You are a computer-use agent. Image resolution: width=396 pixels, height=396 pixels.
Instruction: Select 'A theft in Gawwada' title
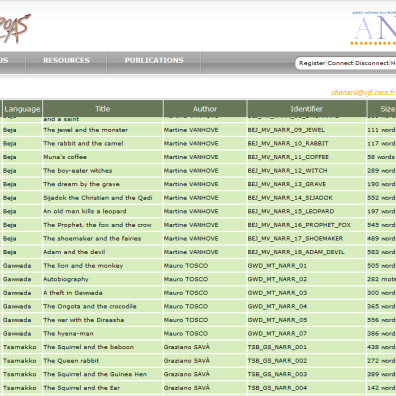(73, 293)
